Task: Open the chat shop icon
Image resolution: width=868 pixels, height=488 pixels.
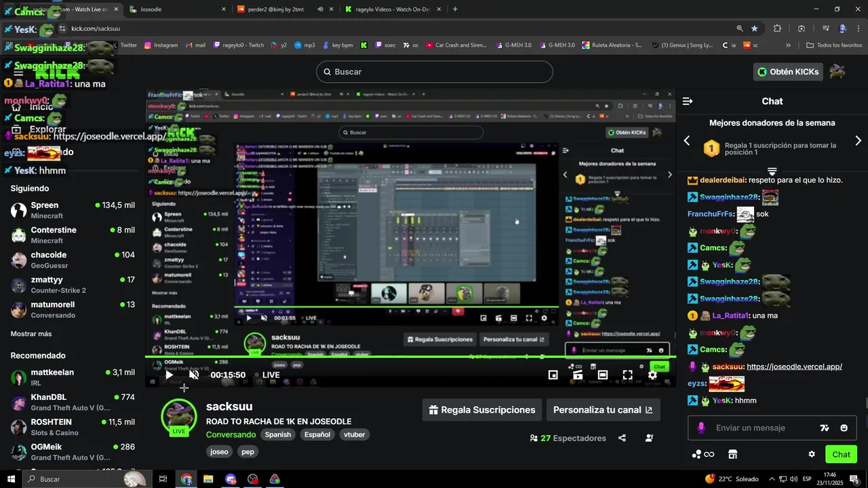Action: click(732, 454)
